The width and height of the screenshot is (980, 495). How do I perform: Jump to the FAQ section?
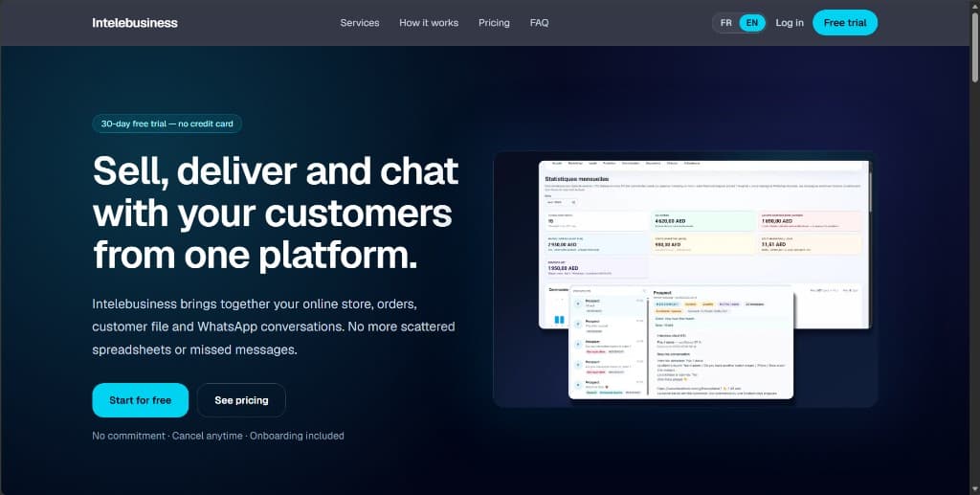tap(540, 23)
